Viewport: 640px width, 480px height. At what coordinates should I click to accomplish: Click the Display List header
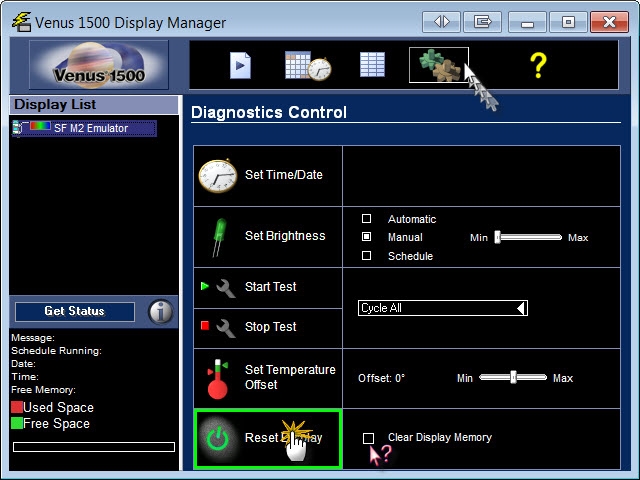click(94, 105)
